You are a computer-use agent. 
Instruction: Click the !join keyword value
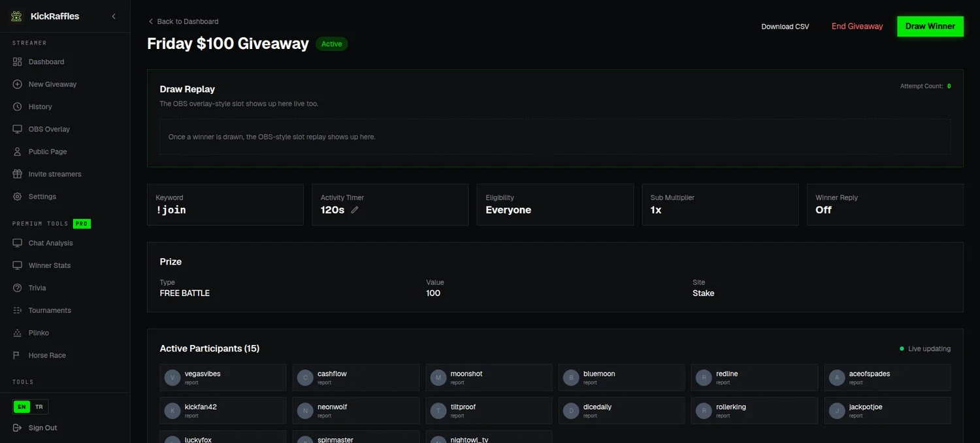(171, 210)
